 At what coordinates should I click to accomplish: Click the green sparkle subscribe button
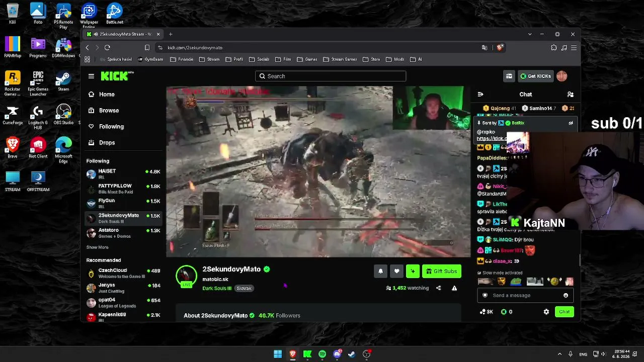[413, 271]
